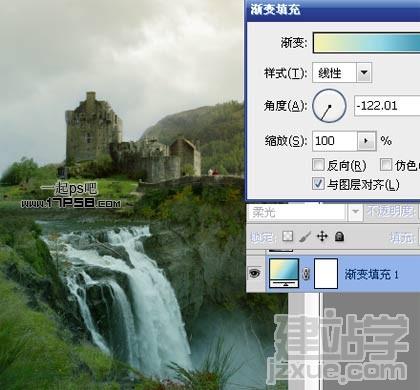Viewport: 420px width, 390px height.
Task: Select the gradient fill layer thumbnail
Action: tap(284, 273)
